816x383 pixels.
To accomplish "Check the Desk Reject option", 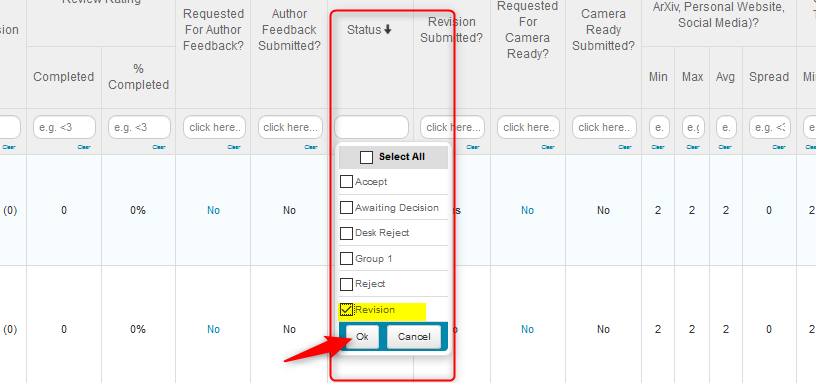I will pyautogui.click(x=346, y=233).
